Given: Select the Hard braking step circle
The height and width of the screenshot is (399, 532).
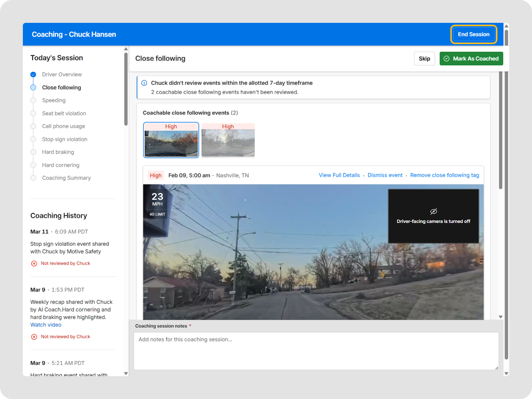Looking at the screenshot, I should click(x=33, y=152).
